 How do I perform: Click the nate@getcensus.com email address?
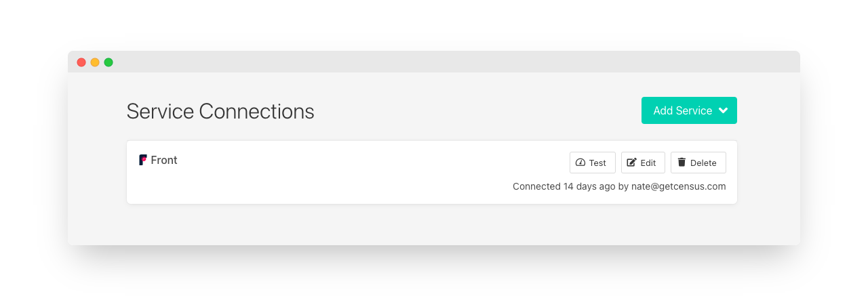pyautogui.click(x=679, y=186)
